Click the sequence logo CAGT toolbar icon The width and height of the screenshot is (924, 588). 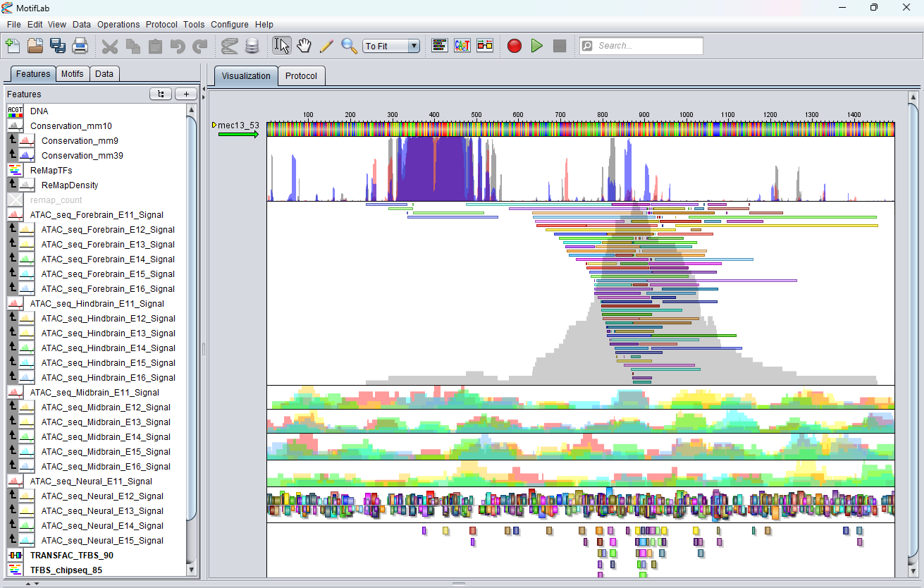pyautogui.click(x=462, y=46)
